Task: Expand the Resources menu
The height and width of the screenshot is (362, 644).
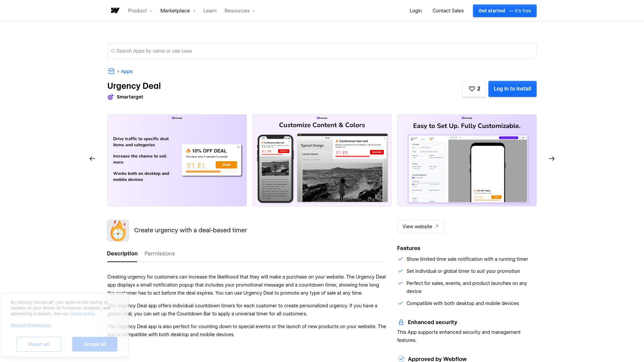Action: (x=240, y=11)
